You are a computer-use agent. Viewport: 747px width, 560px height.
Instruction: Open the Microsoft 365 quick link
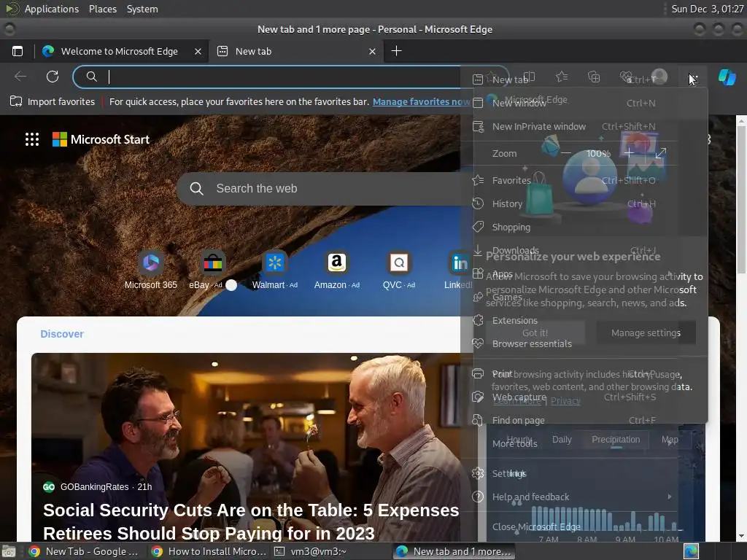click(x=150, y=270)
